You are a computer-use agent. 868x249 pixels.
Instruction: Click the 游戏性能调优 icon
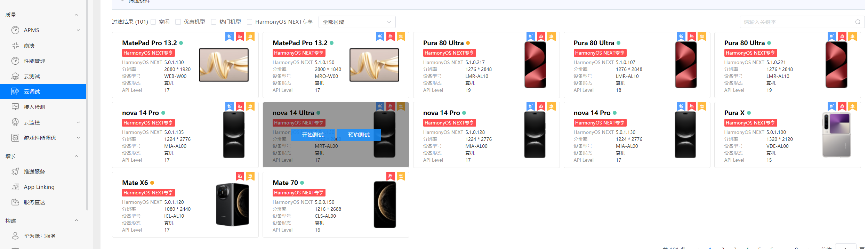(15, 138)
